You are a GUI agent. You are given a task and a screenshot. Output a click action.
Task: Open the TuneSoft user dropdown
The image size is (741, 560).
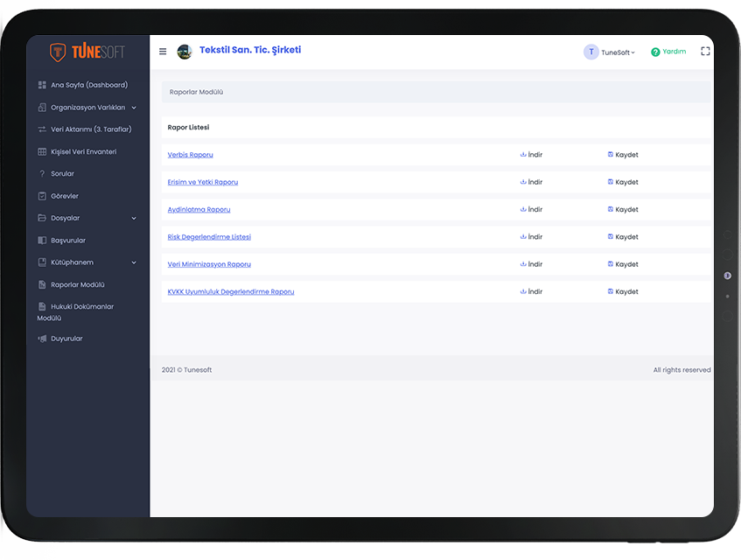(618, 52)
